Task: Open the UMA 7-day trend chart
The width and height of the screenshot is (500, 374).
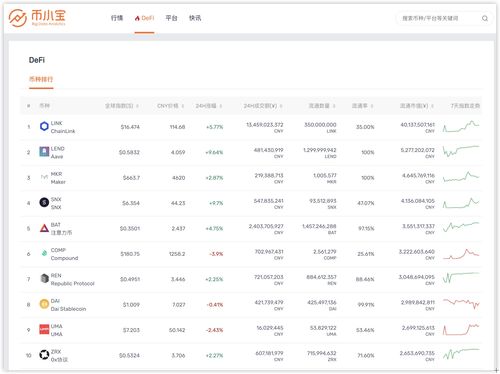Action: (461, 329)
